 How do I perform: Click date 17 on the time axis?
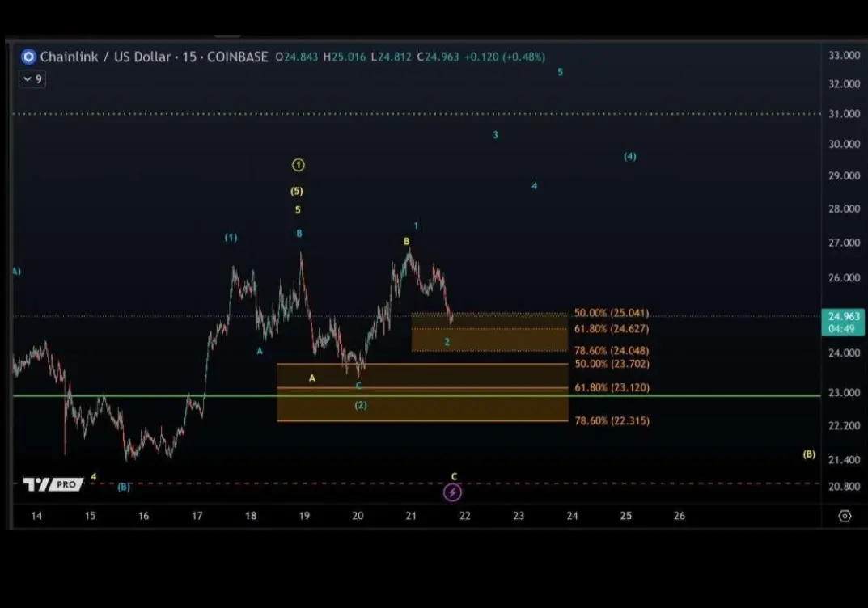(x=197, y=516)
